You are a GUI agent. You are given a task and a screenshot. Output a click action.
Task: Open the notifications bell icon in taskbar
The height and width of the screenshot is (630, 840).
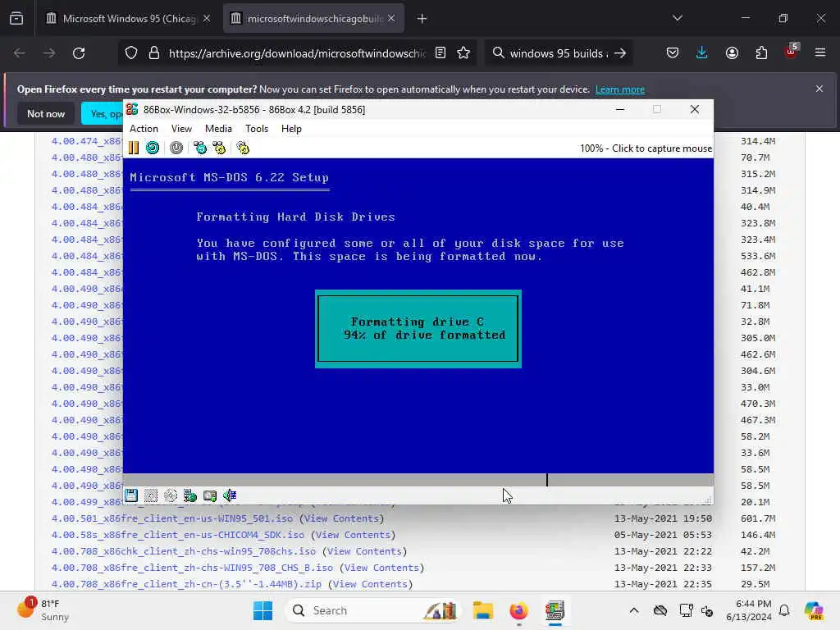pyautogui.click(x=784, y=610)
